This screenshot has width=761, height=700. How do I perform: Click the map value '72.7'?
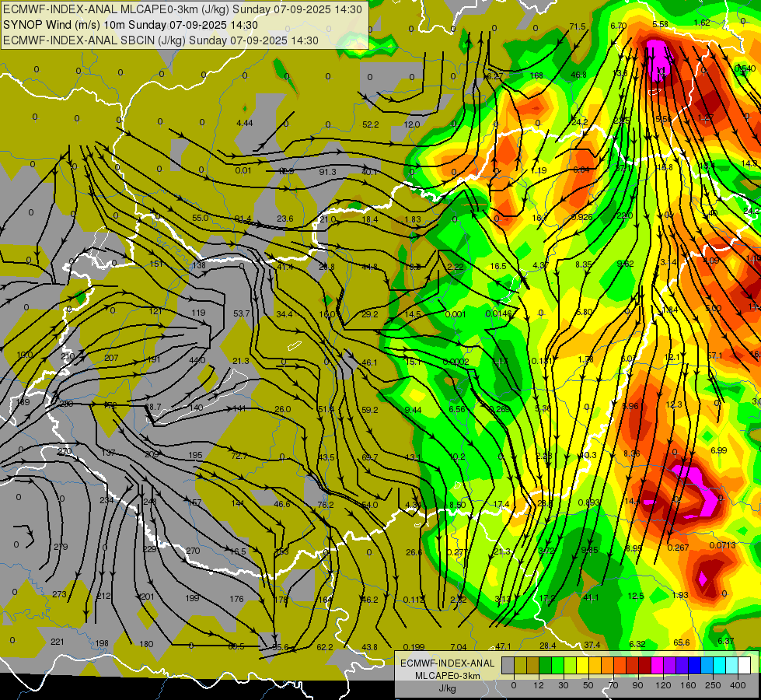coord(239,456)
